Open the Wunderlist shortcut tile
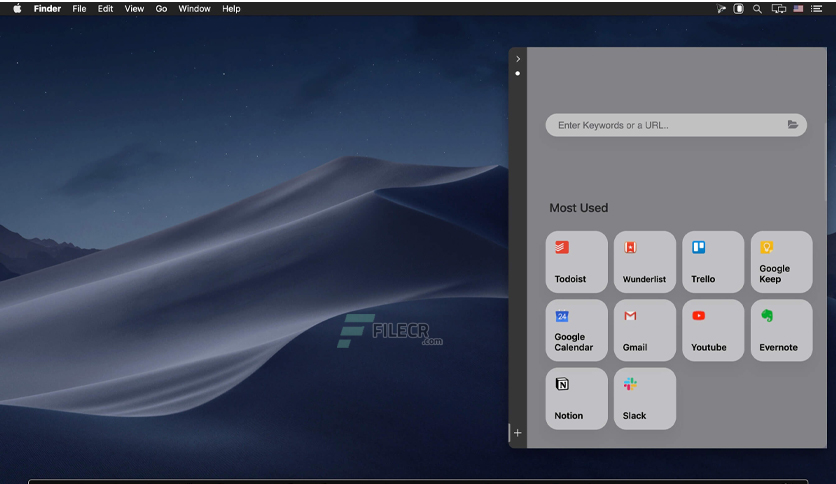This screenshot has height=484, width=836. pos(645,262)
